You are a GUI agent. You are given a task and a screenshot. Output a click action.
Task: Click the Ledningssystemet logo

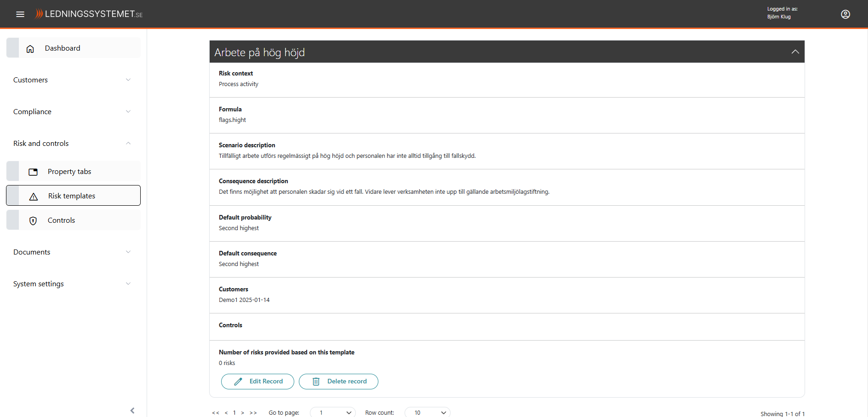89,14
